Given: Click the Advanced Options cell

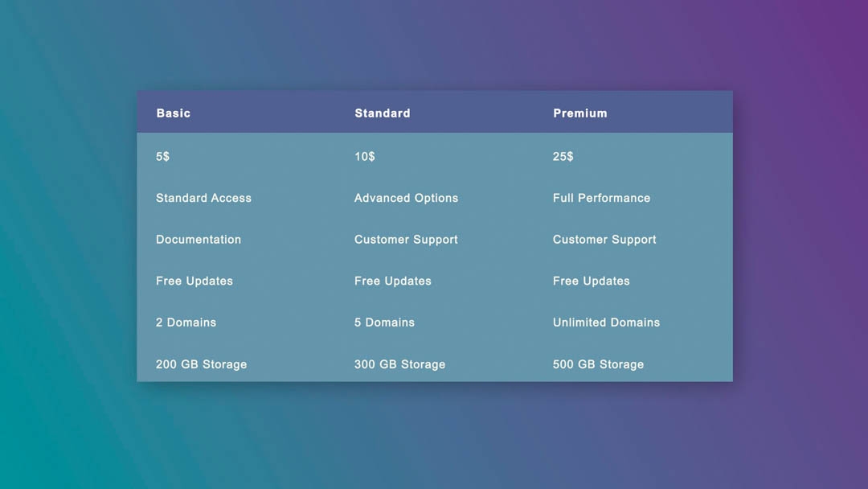Looking at the screenshot, I should (406, 198).
